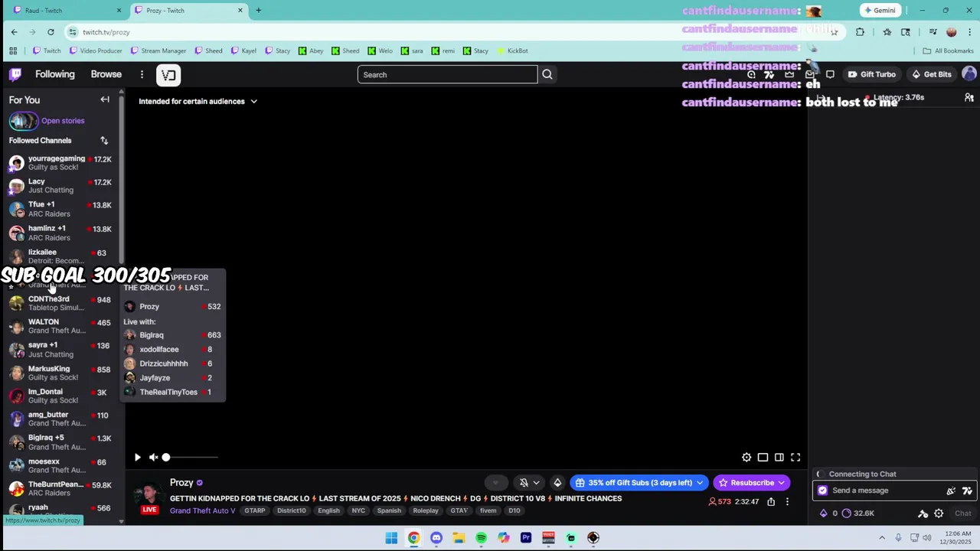
Task: Open chat settings gear
Action: [x=939, y=514]
